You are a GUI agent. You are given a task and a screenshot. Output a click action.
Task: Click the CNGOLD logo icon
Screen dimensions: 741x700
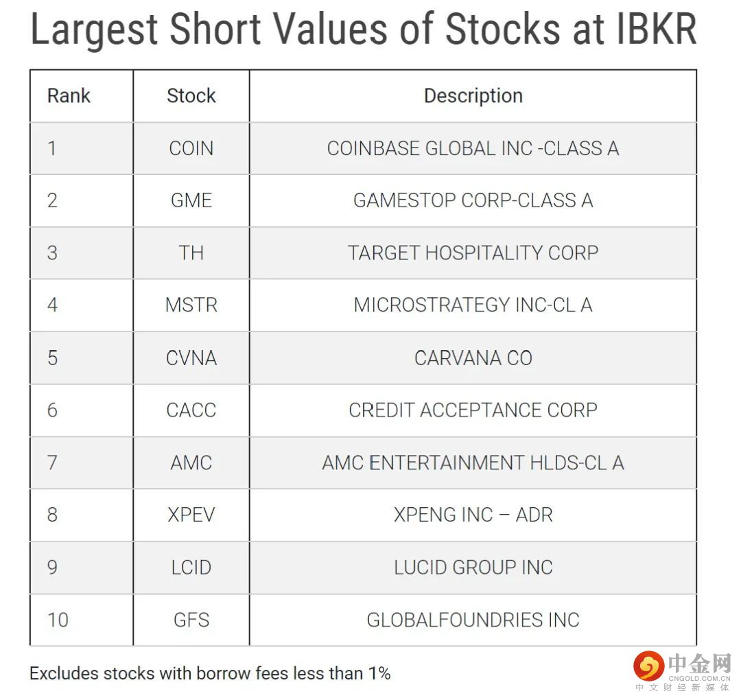pos(648,666)
